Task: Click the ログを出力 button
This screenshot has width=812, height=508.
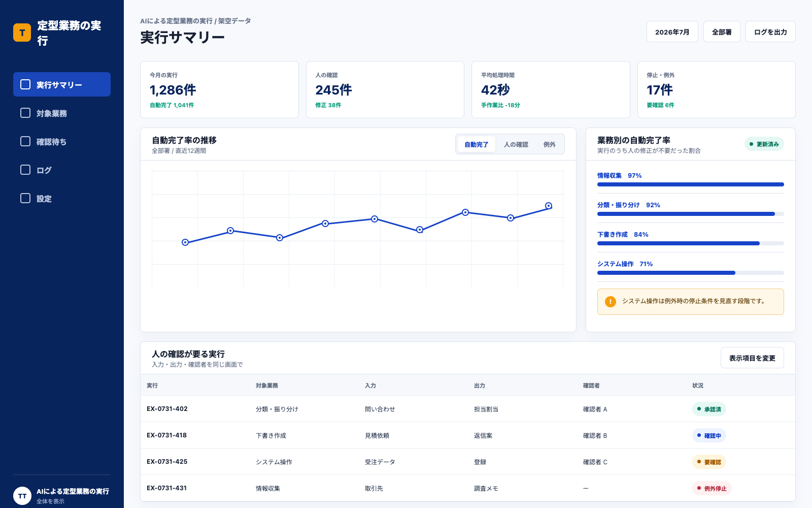Action: click(x=770, y=31)
